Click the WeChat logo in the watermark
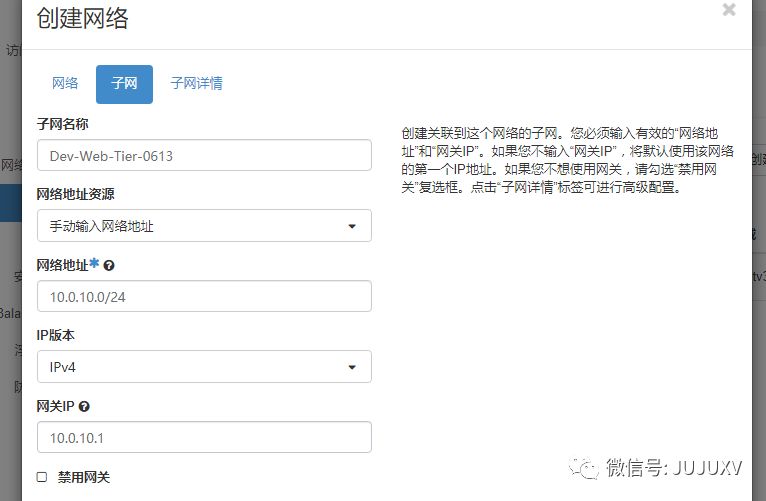Image resolution: width=766 pixels, height=501 pixels. pyautogui.click(x=583, y=468)
